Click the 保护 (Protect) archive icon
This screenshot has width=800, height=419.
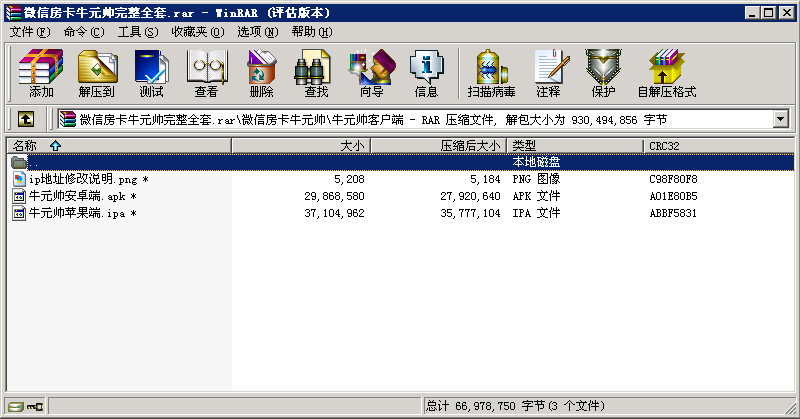603,74
